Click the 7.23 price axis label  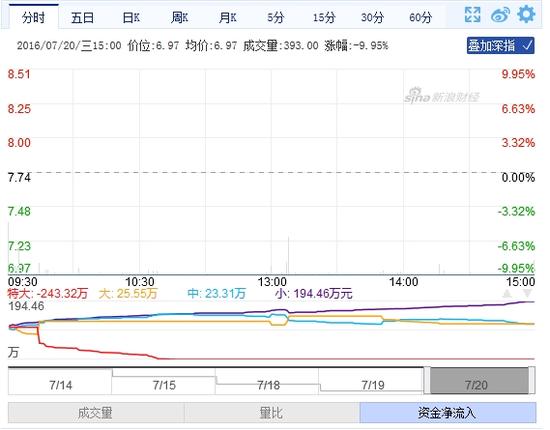click(19, 246)
